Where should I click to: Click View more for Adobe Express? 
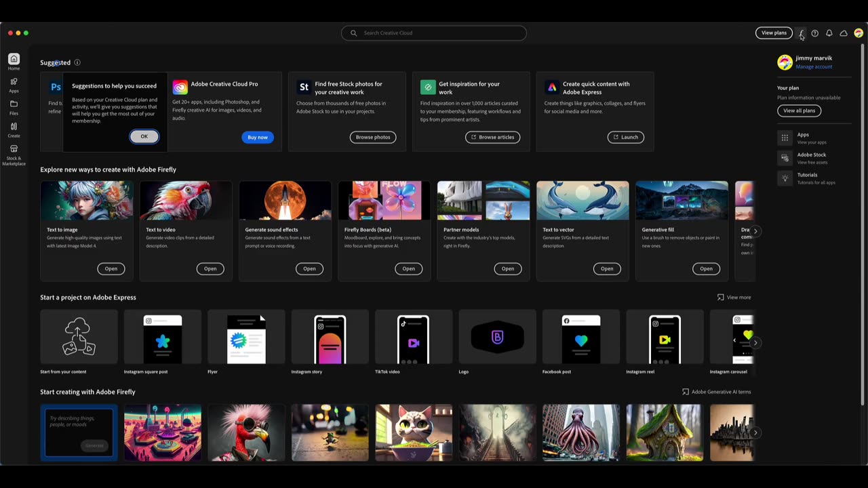coord(734,297)
